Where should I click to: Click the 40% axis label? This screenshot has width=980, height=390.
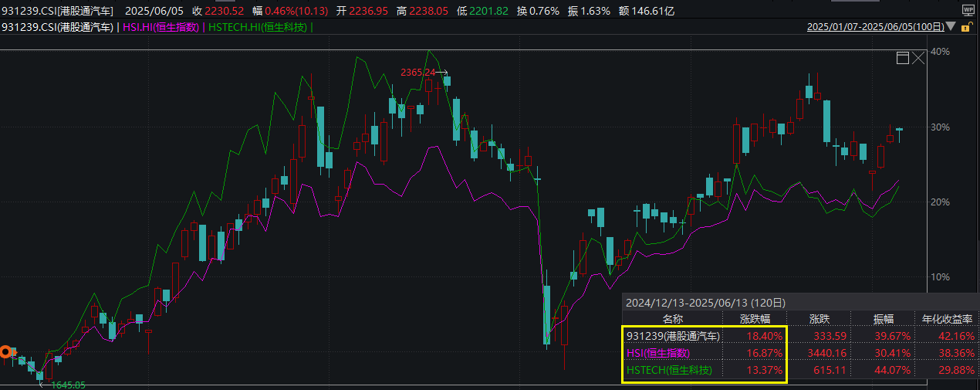point(941,51)
